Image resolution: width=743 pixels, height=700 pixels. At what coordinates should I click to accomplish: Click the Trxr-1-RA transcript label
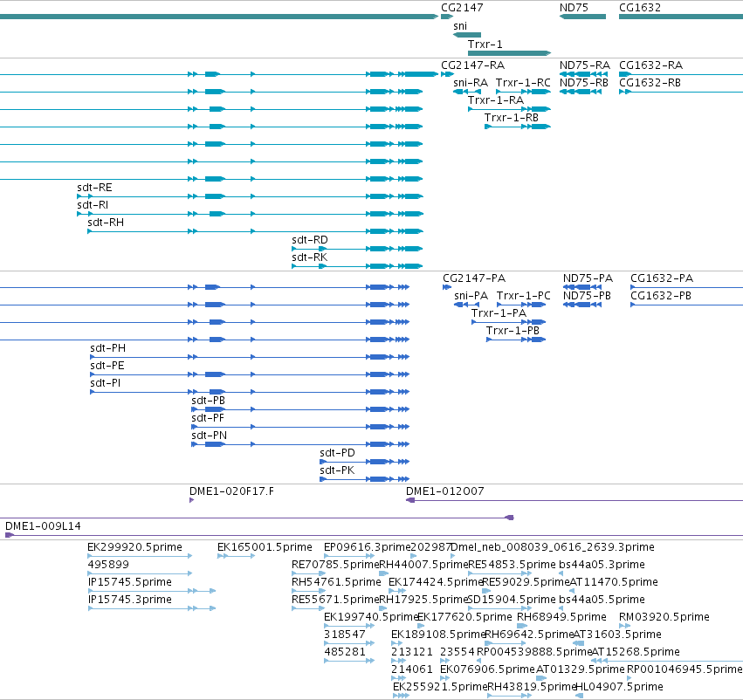click(496, 100)
